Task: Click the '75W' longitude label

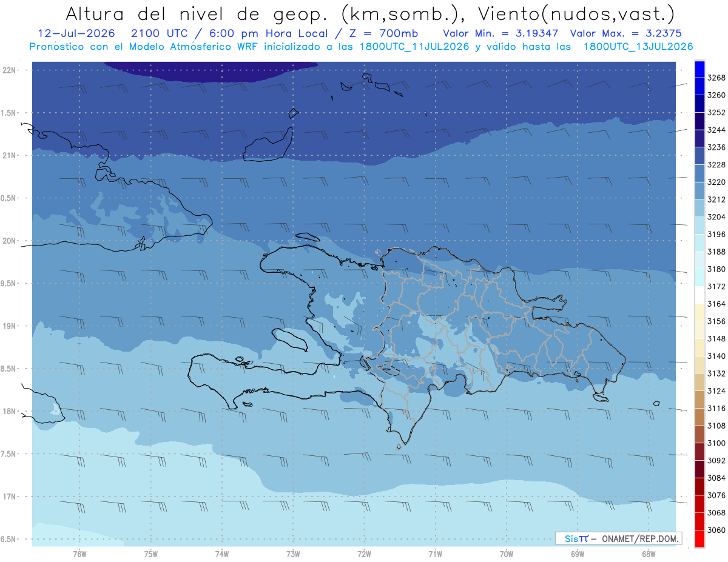Action: click(x=150, y=554)
